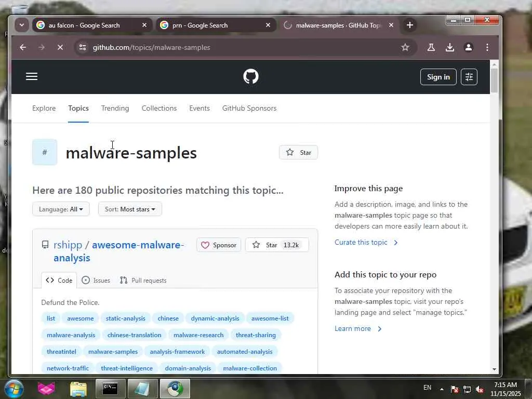Open the Language: All filter dropdown

pyautogui.click(x=61, y=209)
